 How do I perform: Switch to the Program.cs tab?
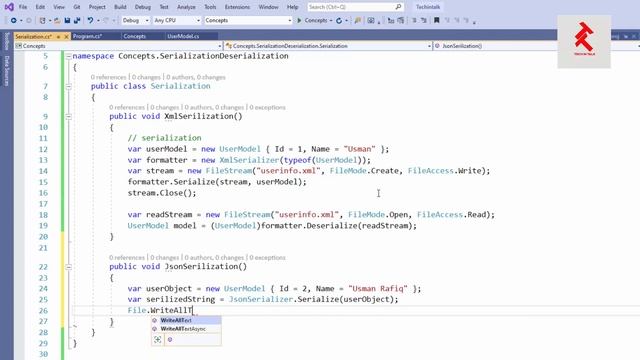coord(87,36)
